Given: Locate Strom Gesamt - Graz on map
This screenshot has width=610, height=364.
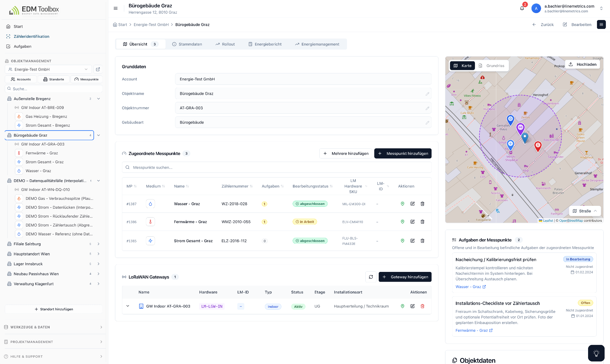Looking at the screenshot, I should pos(402,241).
